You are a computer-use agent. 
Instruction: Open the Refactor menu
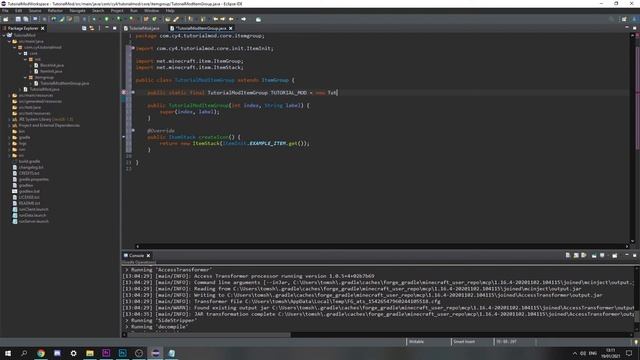coord(55,11)
